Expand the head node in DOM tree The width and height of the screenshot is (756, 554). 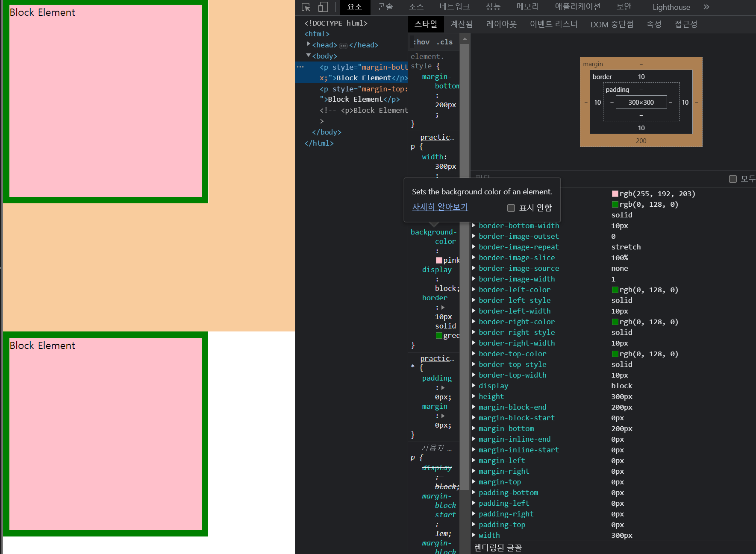pos(309,44)
